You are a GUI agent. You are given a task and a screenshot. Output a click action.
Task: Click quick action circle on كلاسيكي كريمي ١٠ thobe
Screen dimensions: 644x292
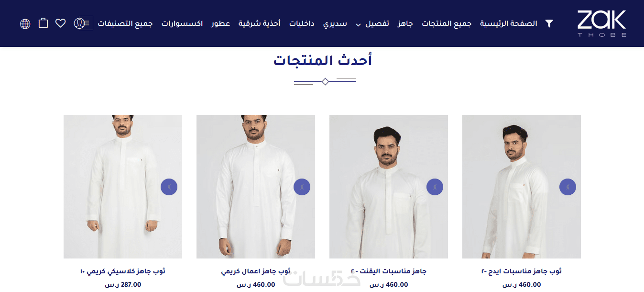click(169, 187)
